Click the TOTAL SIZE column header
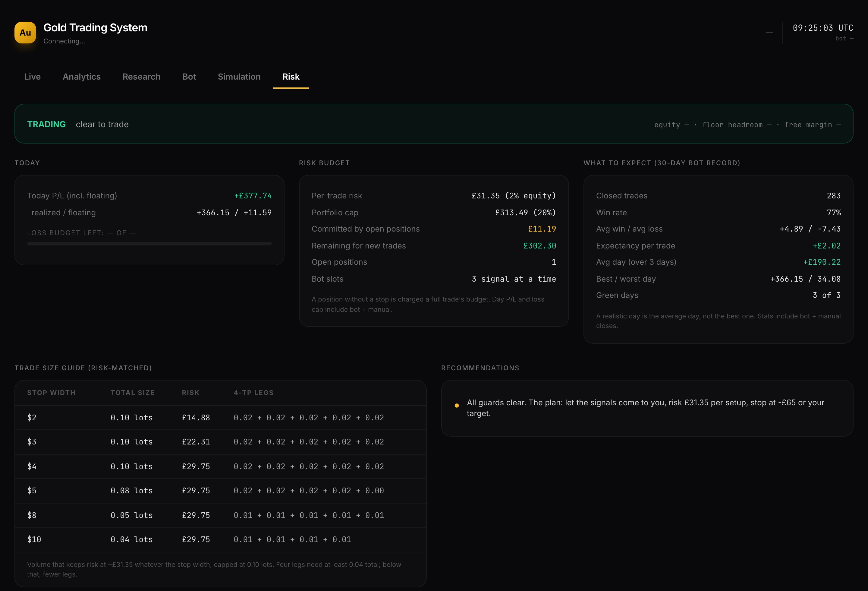 pos(133,393)
